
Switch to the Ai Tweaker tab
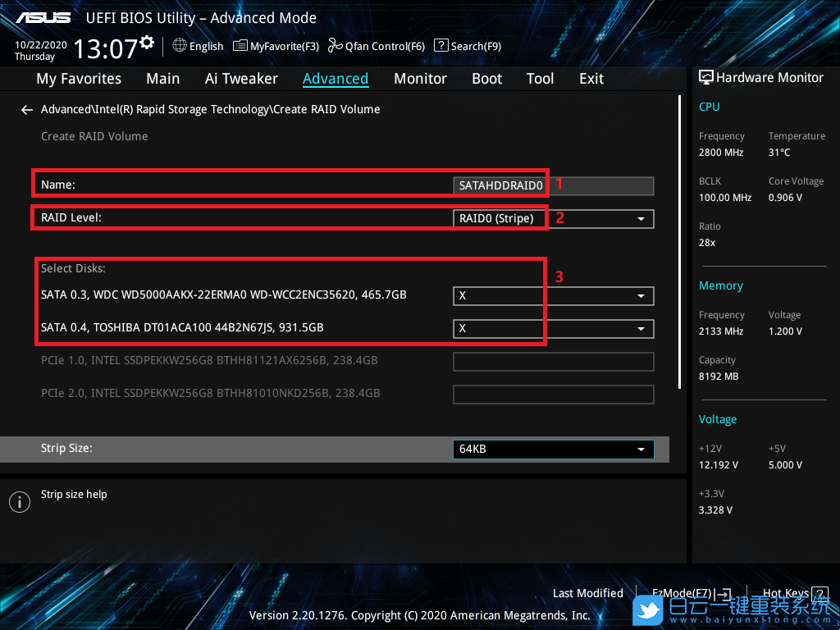(x=241, y=79)
